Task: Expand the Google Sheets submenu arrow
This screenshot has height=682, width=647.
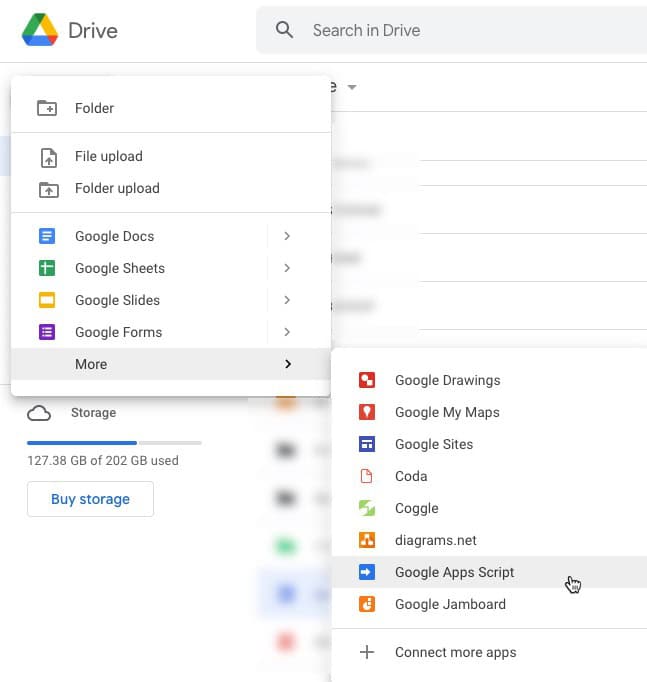Action: (x=287, y=268)
